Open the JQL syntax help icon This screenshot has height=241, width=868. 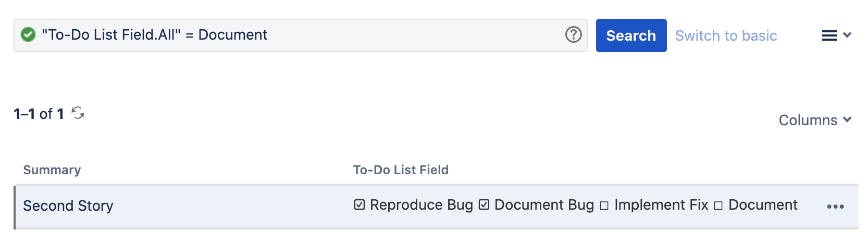click(x=573, y=35)
